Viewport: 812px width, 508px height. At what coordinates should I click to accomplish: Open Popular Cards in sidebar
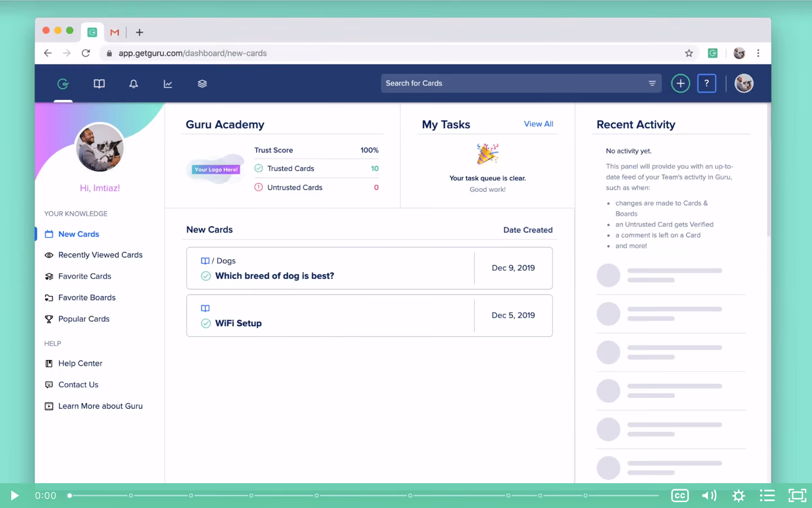coord(84,319)
